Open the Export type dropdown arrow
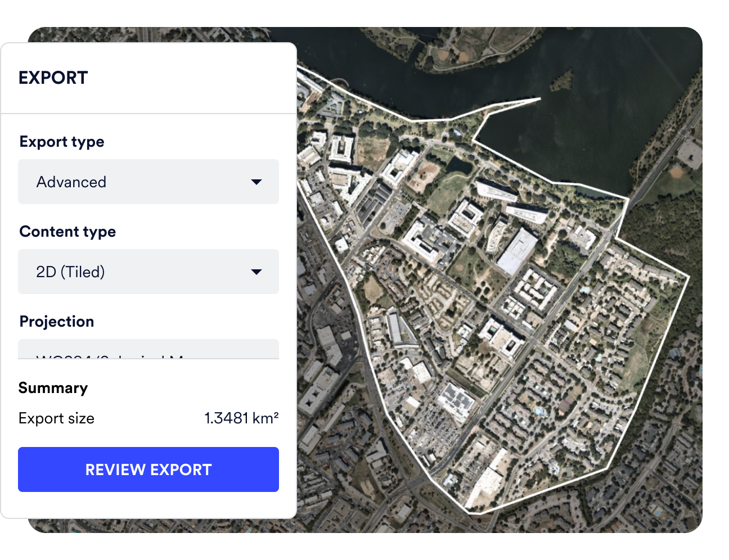This screenshot has height=560, width=729. coord(257,182)
